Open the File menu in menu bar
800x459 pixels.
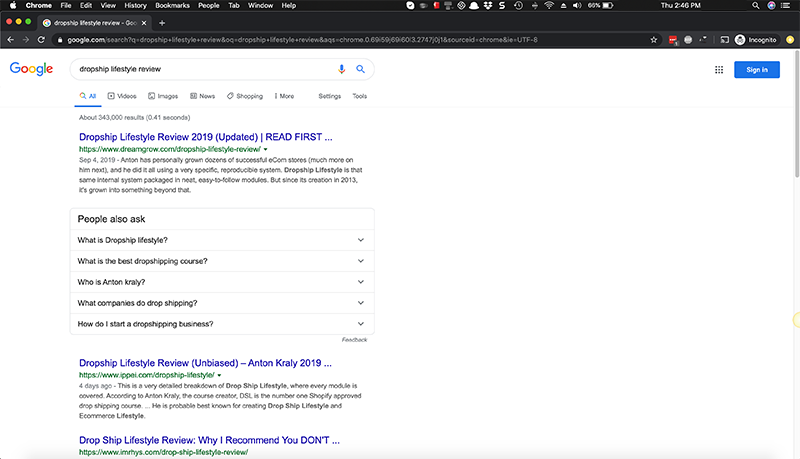click(x=66, y=6)
